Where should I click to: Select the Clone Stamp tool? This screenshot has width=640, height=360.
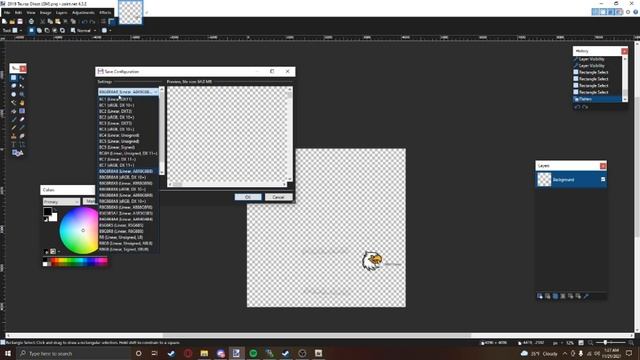coord(13,136)
